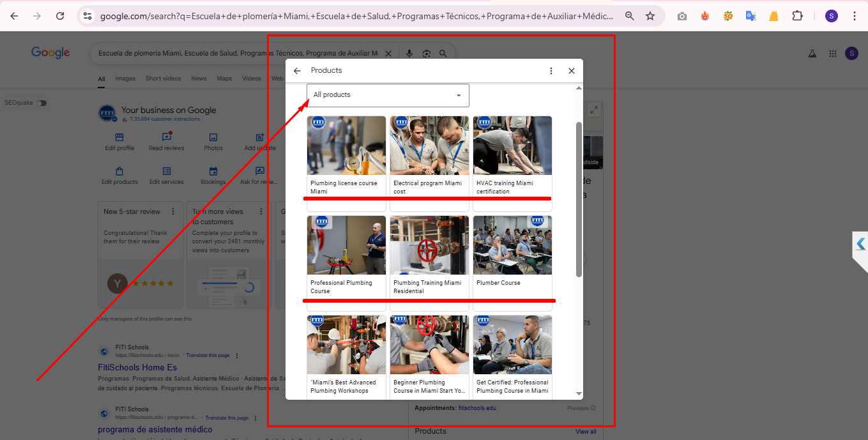
Task: Toggle the SEOquake switch
Action: [42, 103]
